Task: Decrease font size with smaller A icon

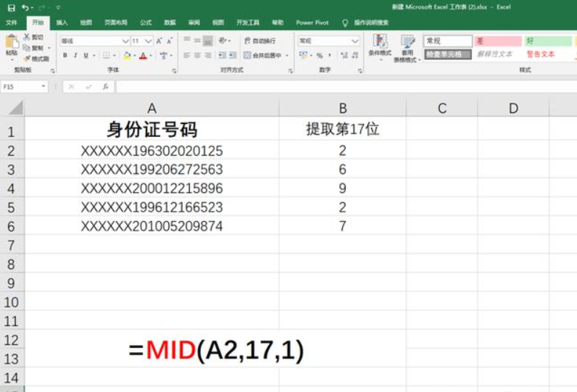Action: coord(170,41)
